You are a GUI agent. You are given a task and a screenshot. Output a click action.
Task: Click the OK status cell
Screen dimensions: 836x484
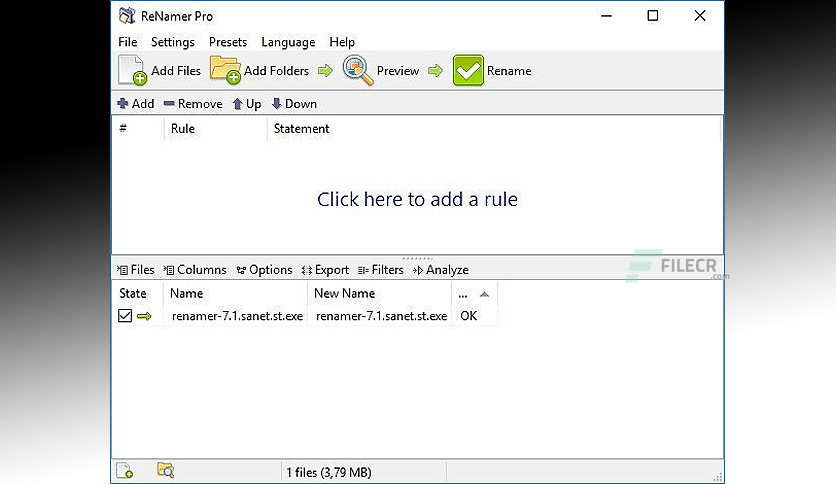469,316
